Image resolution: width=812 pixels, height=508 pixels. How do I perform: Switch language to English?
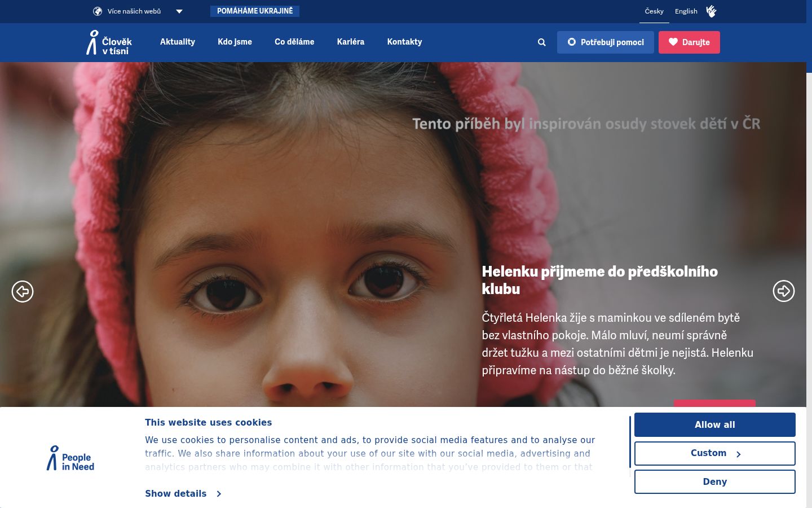point(686,11)
